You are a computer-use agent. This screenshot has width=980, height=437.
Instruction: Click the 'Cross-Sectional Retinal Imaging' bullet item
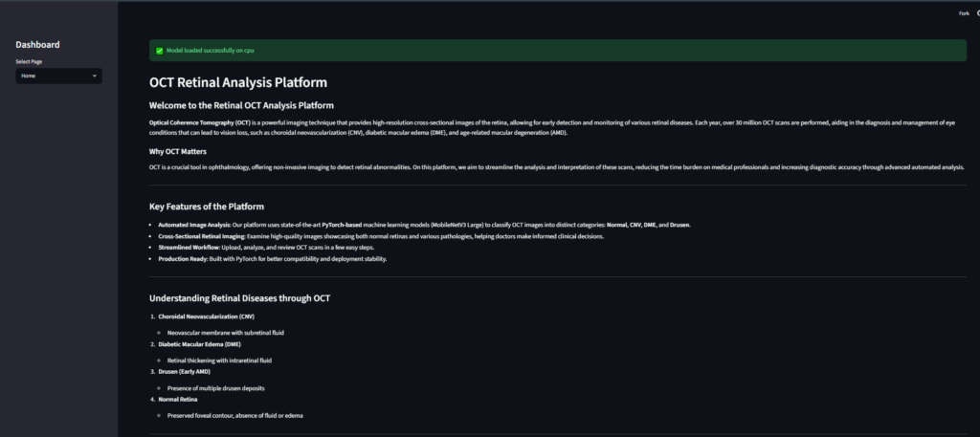(x=381, y=236)
